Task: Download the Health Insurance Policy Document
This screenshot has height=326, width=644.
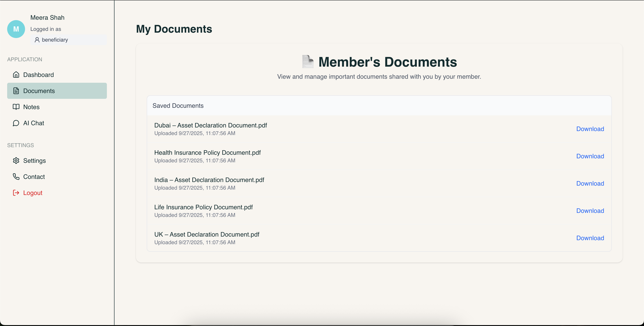Action: (x=590, y=156)
